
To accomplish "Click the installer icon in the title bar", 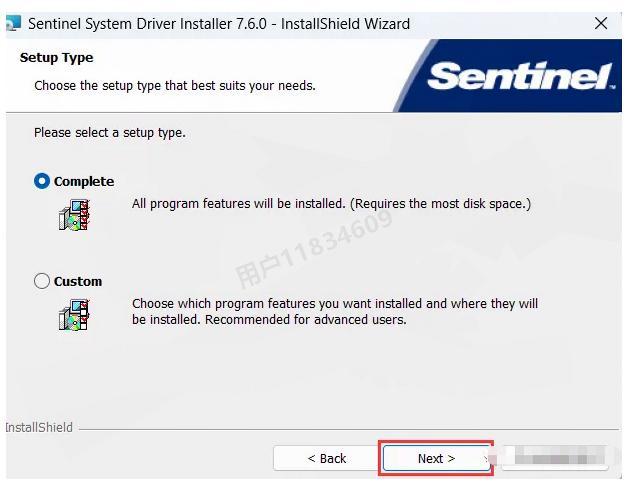I will coord(13,23).
